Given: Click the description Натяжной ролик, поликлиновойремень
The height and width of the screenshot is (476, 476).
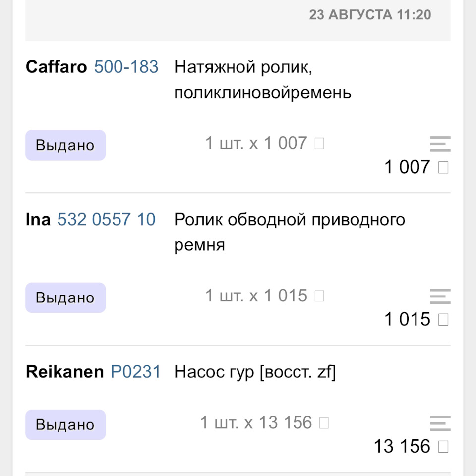Looking at the screenshot, I should [x=262, y=80].
